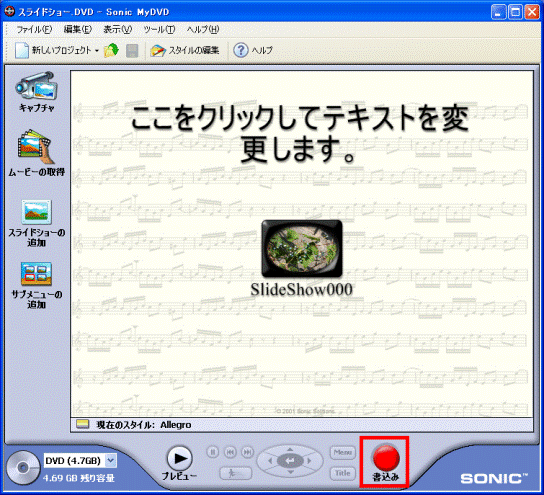Open the new project dropdown arrow
Image resolution: width=544 pixels, height=495 pixels.
[x=97, y=51]
